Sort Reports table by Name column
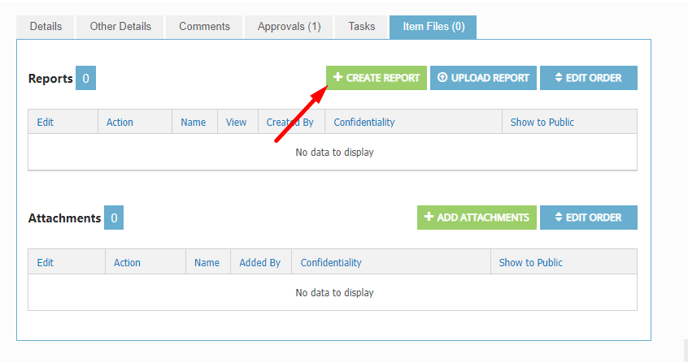This screenshot has width=688, height=362. point(193,122)
